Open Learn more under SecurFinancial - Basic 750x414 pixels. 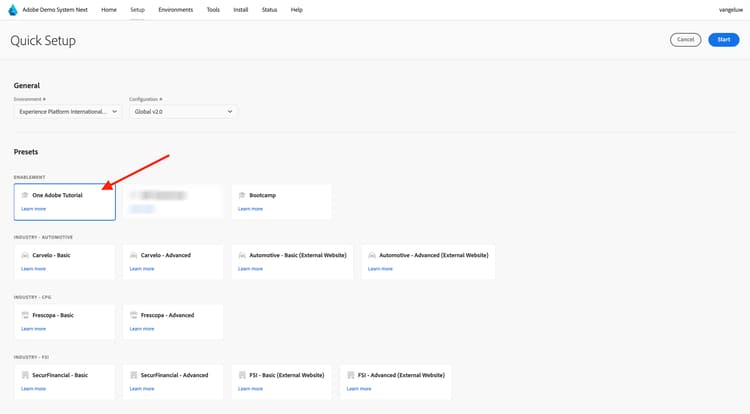(33, 389)
